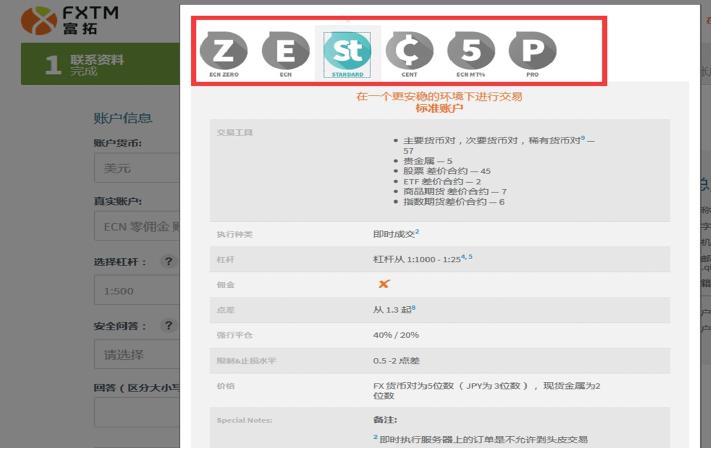Select step 1 联系资料 tab
Screen dimensions: 712x449
pos(100,64)
